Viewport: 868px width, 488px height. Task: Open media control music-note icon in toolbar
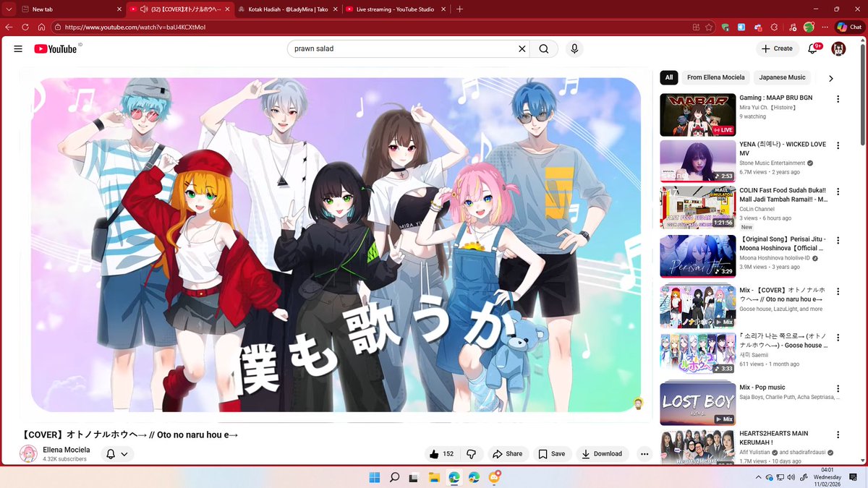pos(793,27)
